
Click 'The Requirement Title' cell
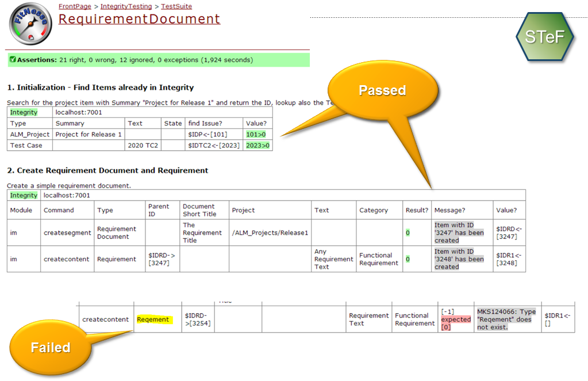point(205,233)
